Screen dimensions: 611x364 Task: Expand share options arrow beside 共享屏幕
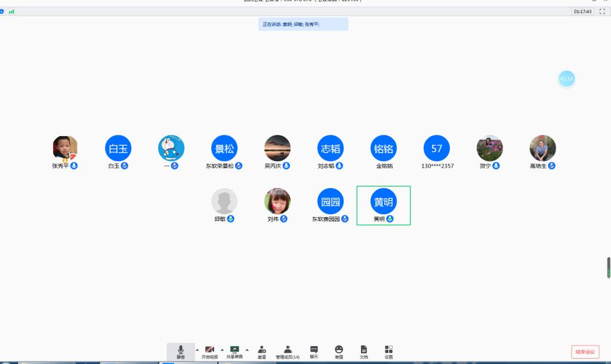point(248,350)
